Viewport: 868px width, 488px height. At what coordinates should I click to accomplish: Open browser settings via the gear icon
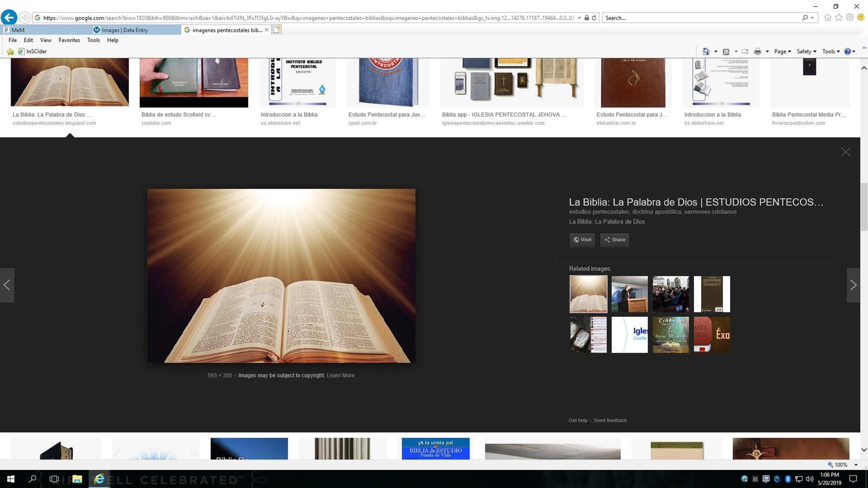pos(850,17)
